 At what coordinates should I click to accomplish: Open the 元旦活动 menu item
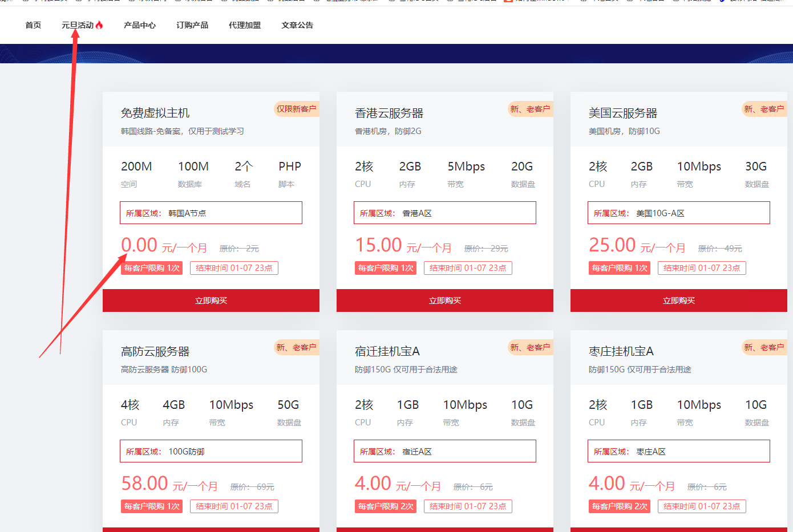click(x=78, y=25)
